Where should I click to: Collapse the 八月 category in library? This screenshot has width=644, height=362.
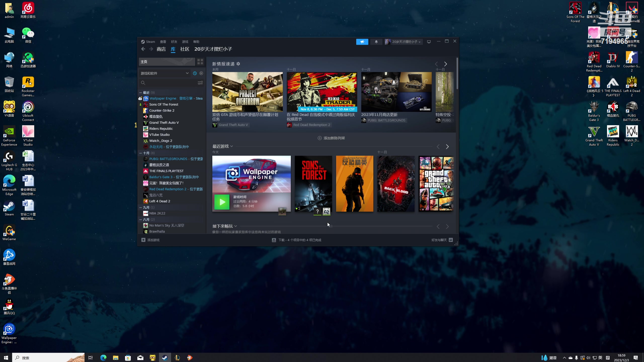[x=141, y=219]
